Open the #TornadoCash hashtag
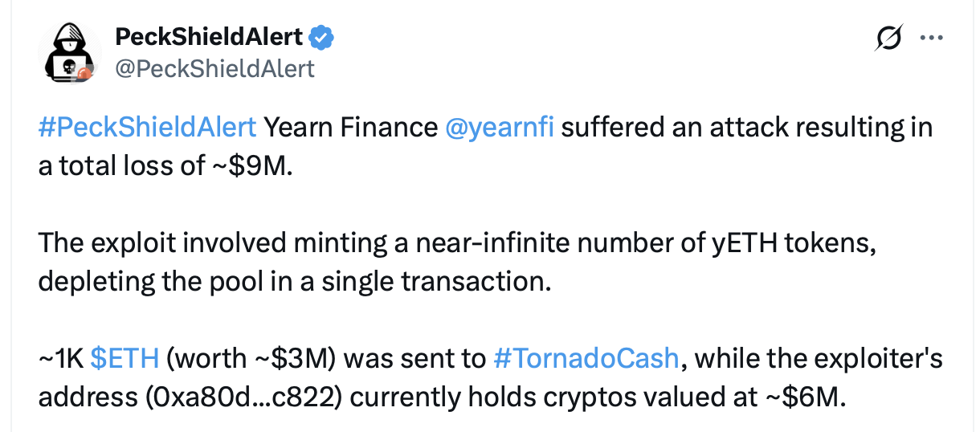This screenshot has width=980, height=432. tap(586, 357)
